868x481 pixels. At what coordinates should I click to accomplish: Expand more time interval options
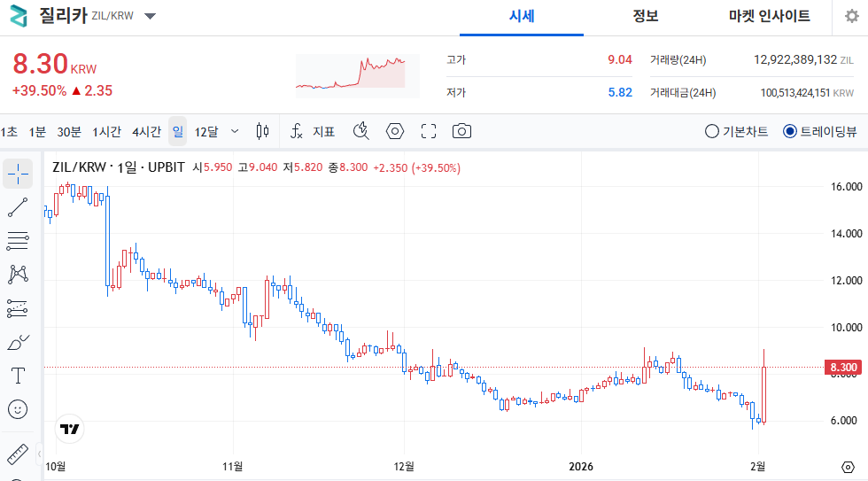pyautogui.click(x=235, y=131)
